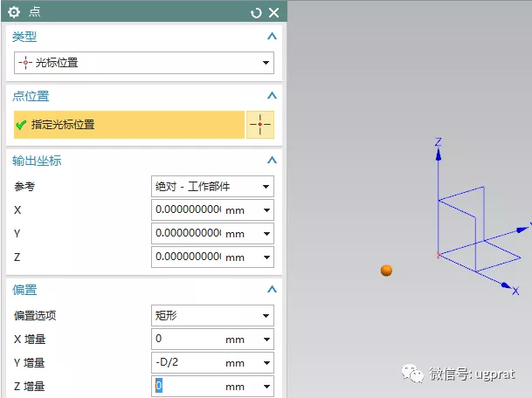Open the 光标位置 type dropdown
Screen dimensions: 532x398
[x=144, y=63]
